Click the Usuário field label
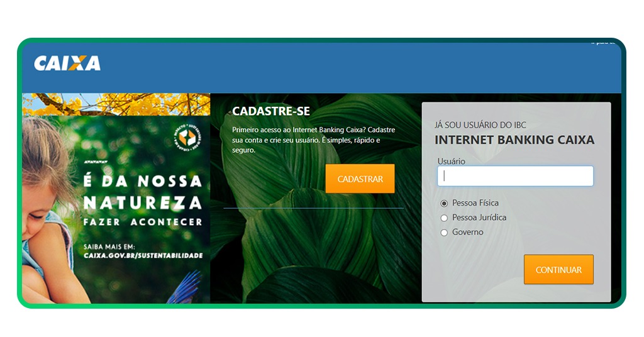 pos(452,161)
